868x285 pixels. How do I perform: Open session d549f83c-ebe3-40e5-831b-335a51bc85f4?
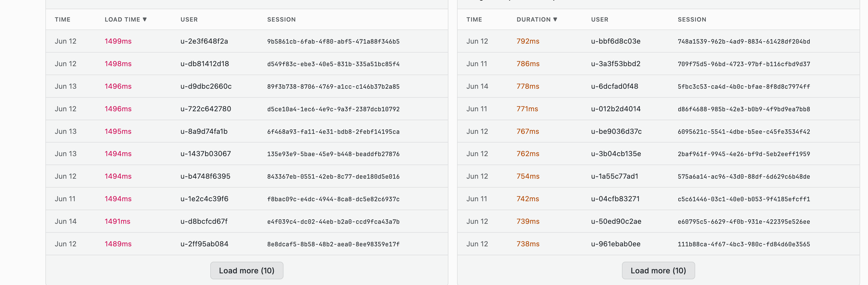click(333, 64)
